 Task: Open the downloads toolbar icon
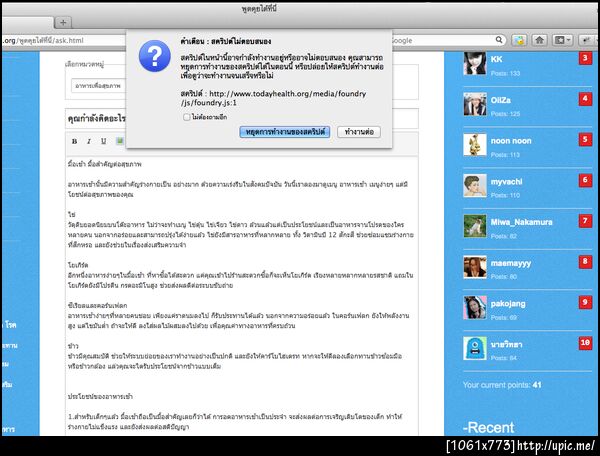[519, 40]
